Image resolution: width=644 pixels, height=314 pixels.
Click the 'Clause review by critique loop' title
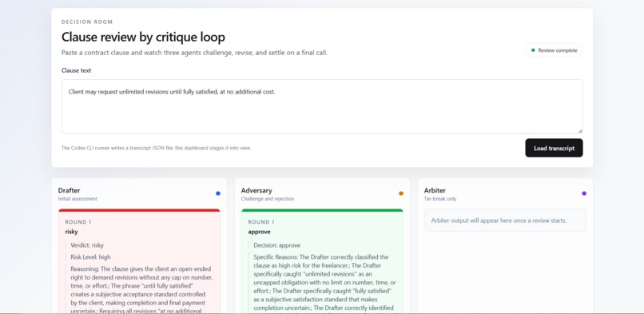143,37
